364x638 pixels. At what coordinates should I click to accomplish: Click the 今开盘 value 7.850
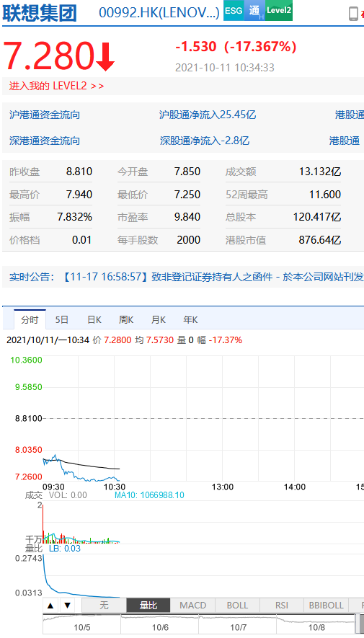tap(187, 172)
